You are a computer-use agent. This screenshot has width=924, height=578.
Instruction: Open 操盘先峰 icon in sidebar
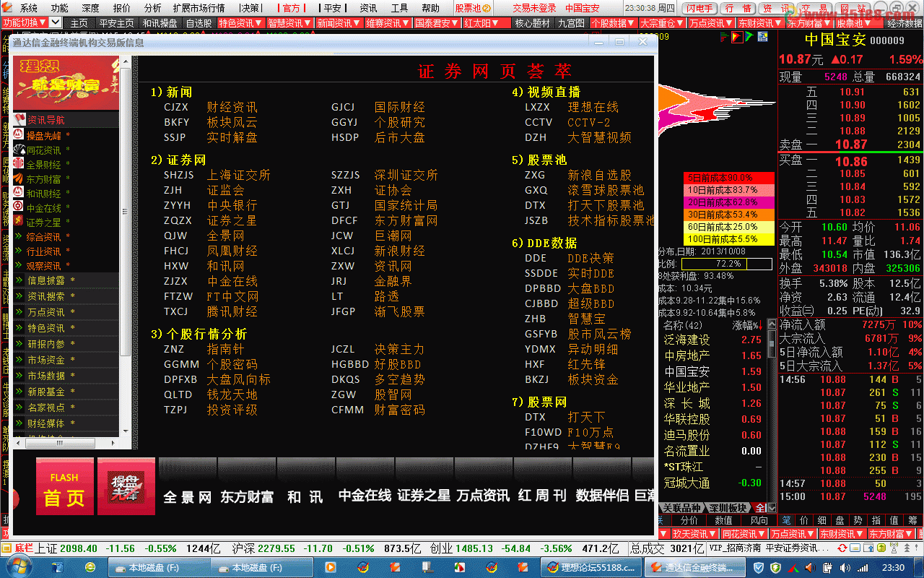19,135
